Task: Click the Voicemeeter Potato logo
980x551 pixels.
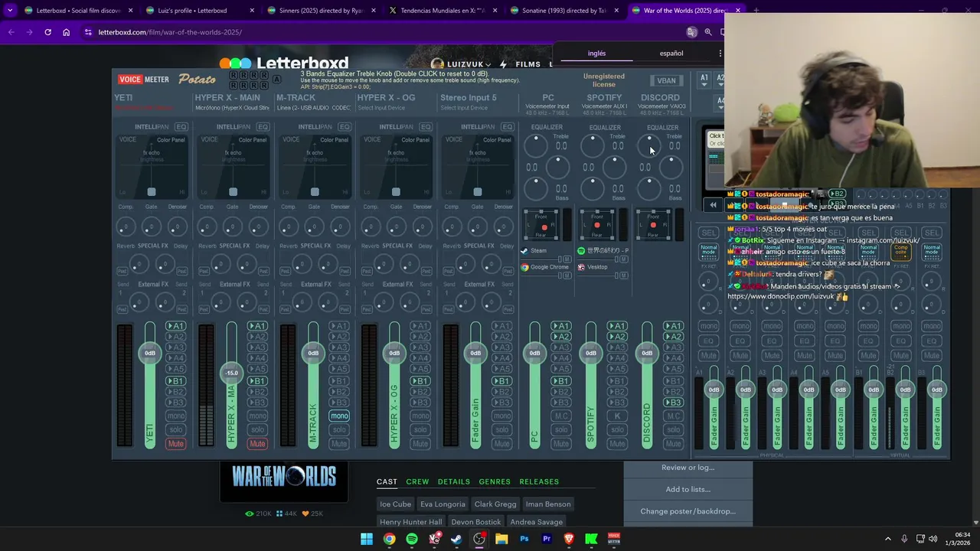Action: [x=167, y=79]
